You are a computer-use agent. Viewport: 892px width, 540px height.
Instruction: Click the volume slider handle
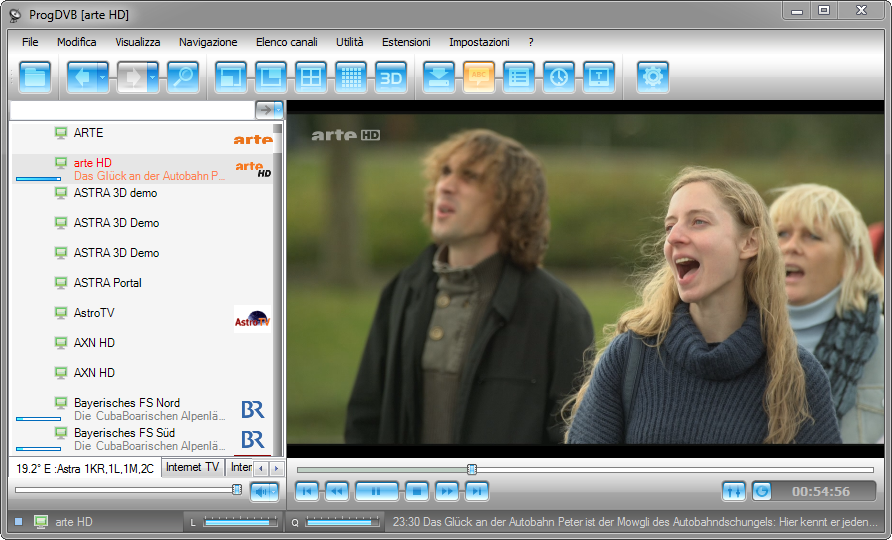[x=237, y=489]
